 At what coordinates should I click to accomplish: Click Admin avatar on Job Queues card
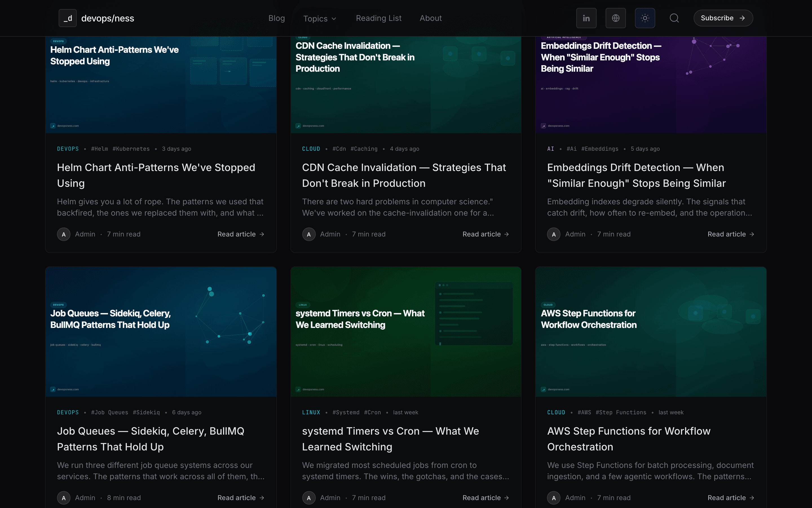[x=64, y=498]
